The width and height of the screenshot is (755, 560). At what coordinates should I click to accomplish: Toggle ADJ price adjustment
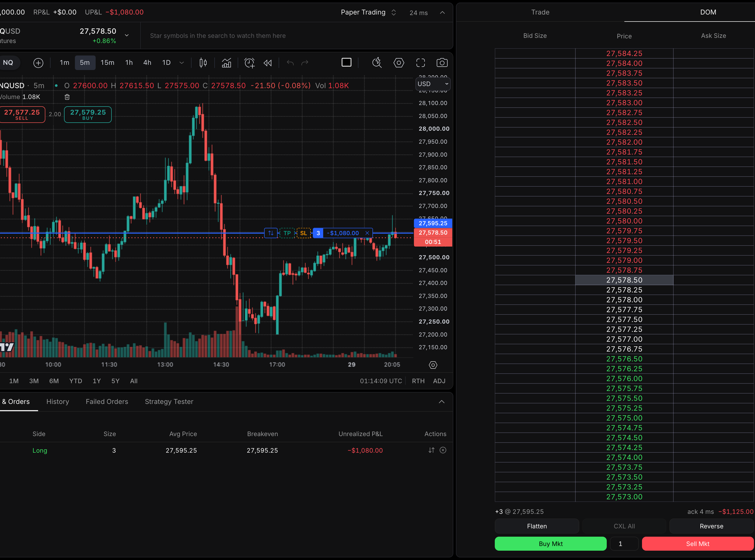pos(439,381)
